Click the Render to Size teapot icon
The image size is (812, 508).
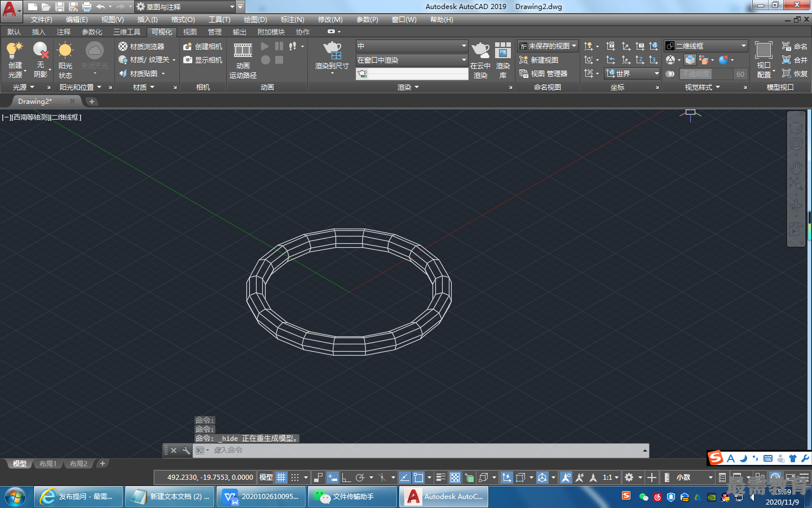tap(332, 50)
